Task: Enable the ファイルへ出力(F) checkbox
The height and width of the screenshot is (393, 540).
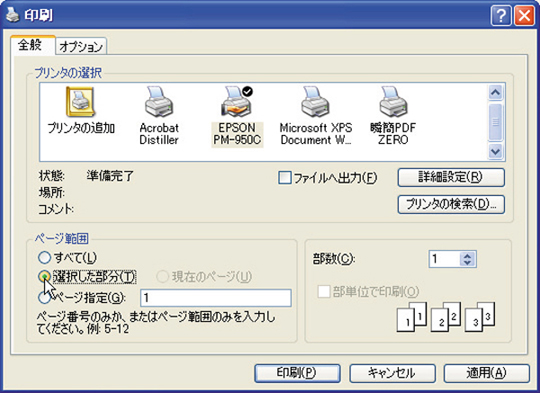Action: pos(284,178)
